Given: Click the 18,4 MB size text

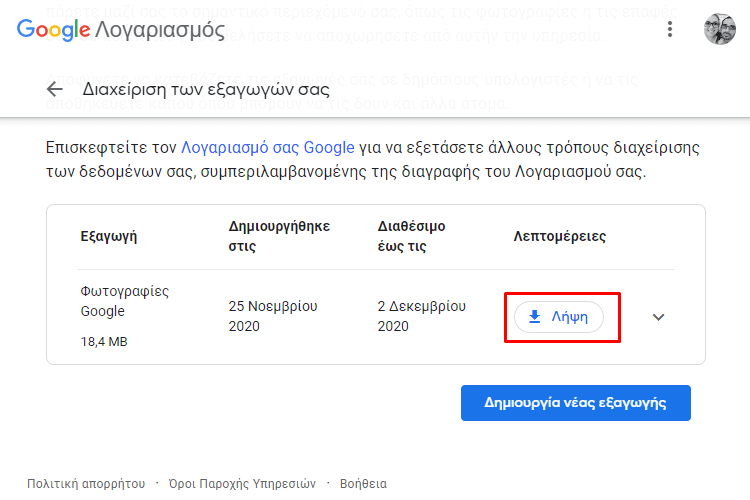Looking at the screenshot, I should [x=104, y=342].
